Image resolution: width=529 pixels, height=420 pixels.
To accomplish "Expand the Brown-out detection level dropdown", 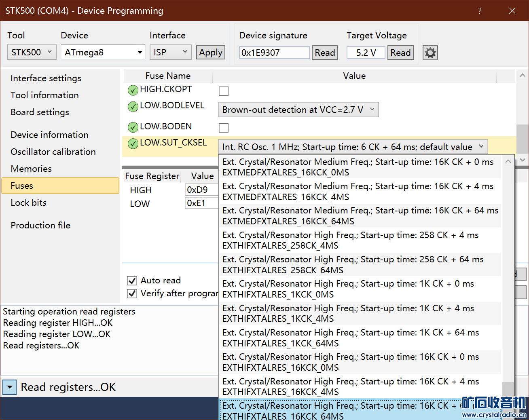I will pos(298,110).
